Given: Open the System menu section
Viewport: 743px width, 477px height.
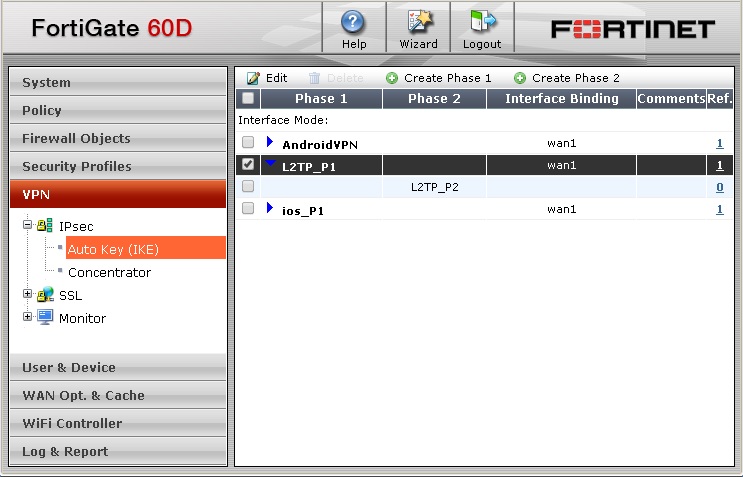Looking at the screenshot, I should pyautogui.click(x=118, y=82).
